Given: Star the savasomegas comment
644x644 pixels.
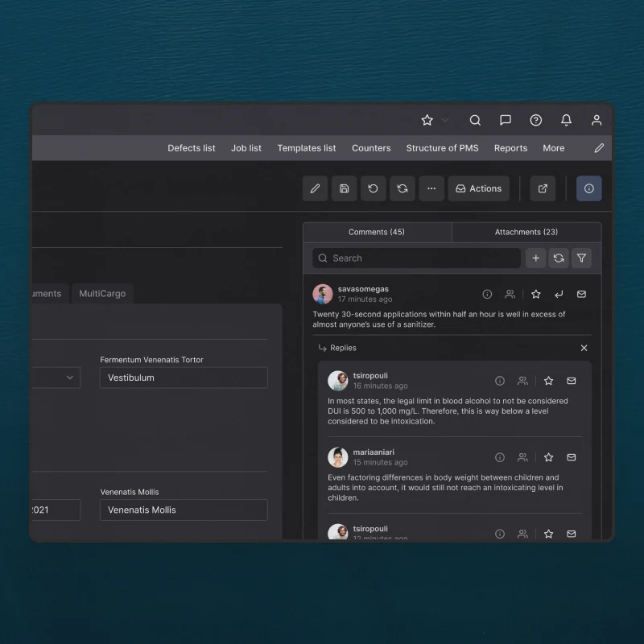Looking at the screenshot, I should coord(536,294).
